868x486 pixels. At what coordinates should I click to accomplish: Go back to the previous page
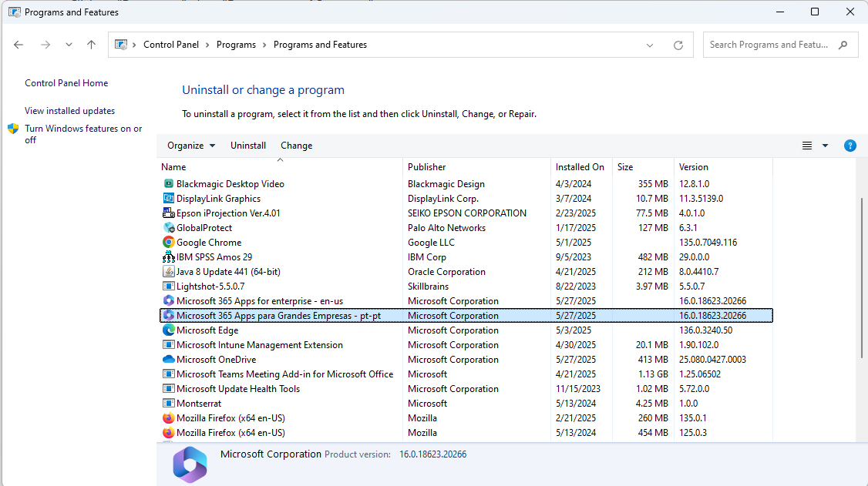(x=19, y=45)
